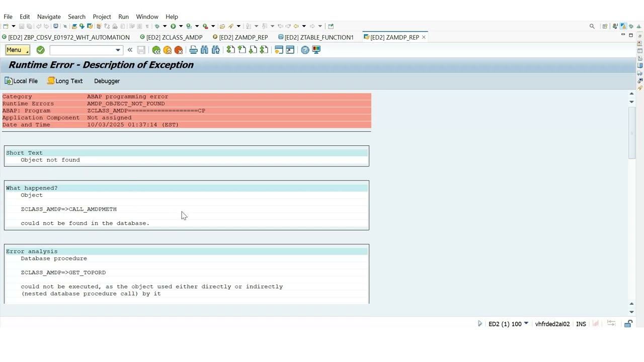Image resolution: width=644 pixels, height=362 pixels.
Task: Click the scroll up arrow at top
Action: coord(631,94)
